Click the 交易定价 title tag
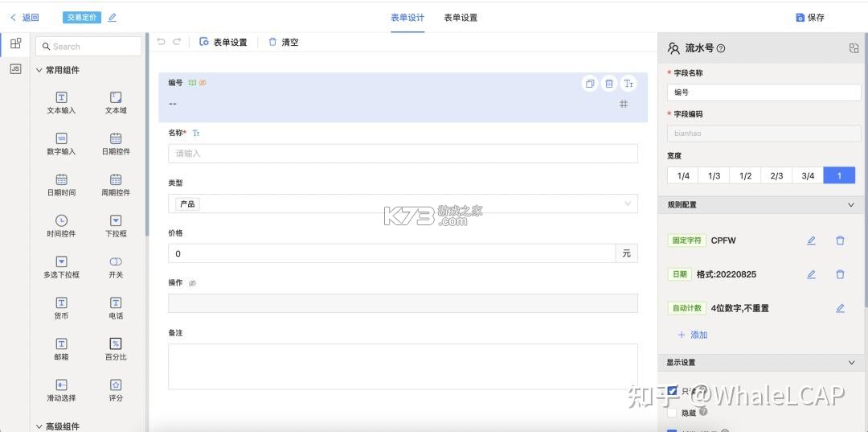Image resolution: width=868 pixels, height=432 pixels. pyautogui.click(x=82, y=17)
